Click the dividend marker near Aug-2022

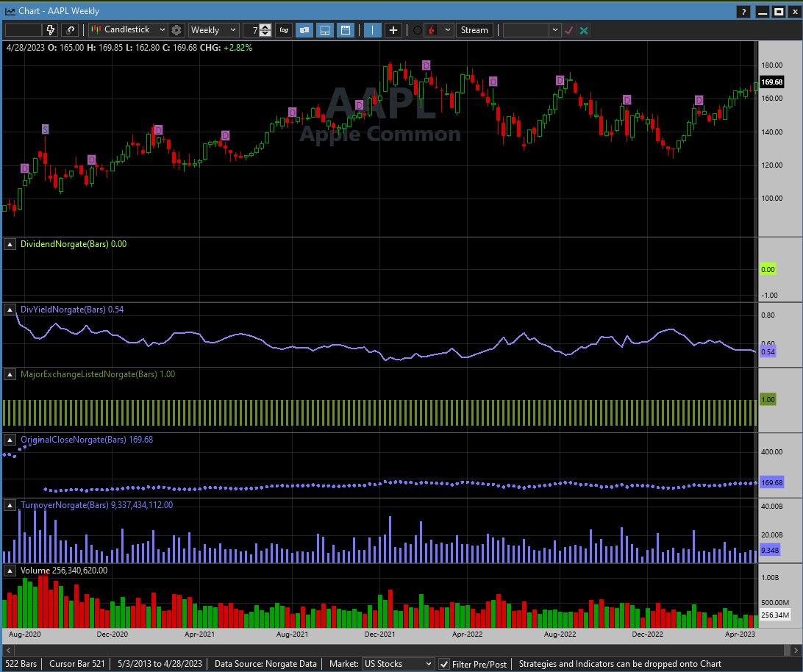coord(560,80)
